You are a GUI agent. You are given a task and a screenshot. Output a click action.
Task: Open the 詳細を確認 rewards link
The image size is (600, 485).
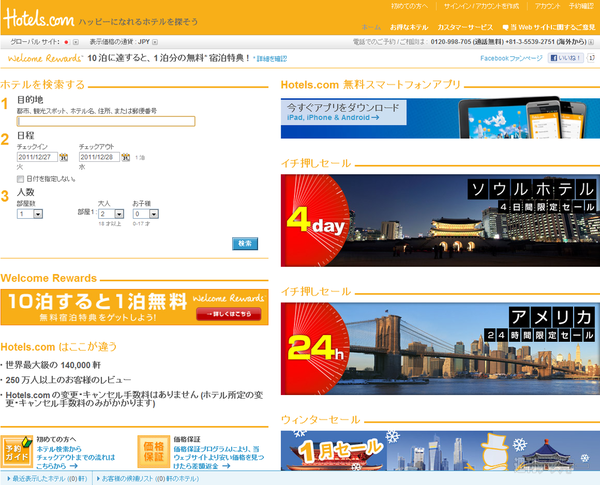click(271, 59)
